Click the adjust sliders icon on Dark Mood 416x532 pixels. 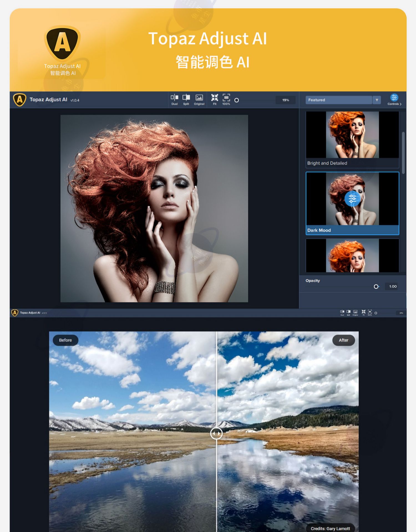pyautogui.click(x=352, y=198)
